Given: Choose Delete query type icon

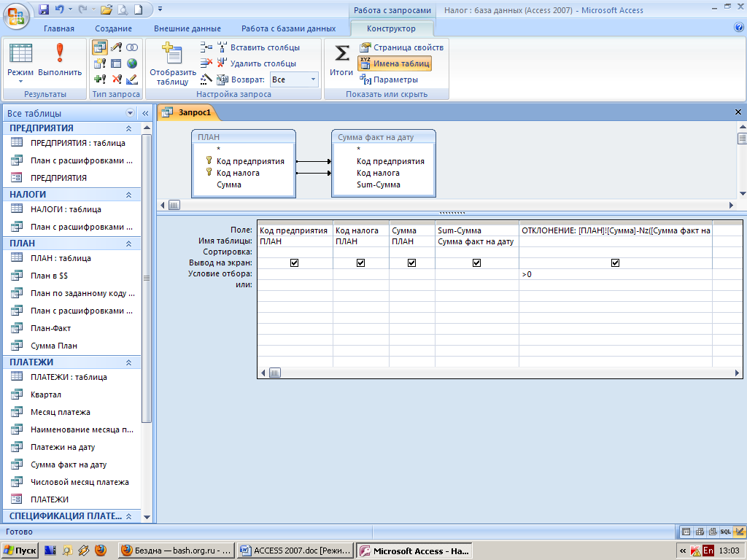Looking at the screenshot, I should 116,79.
